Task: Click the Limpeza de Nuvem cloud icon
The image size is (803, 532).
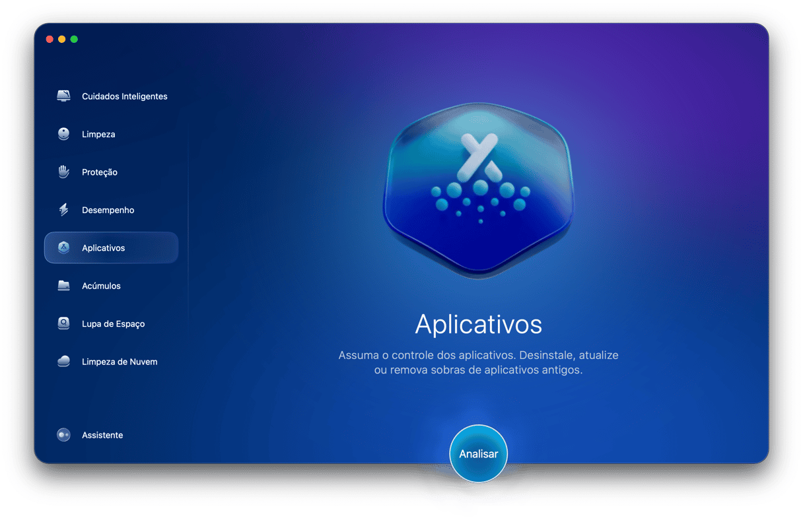Action: pos(63,362)
